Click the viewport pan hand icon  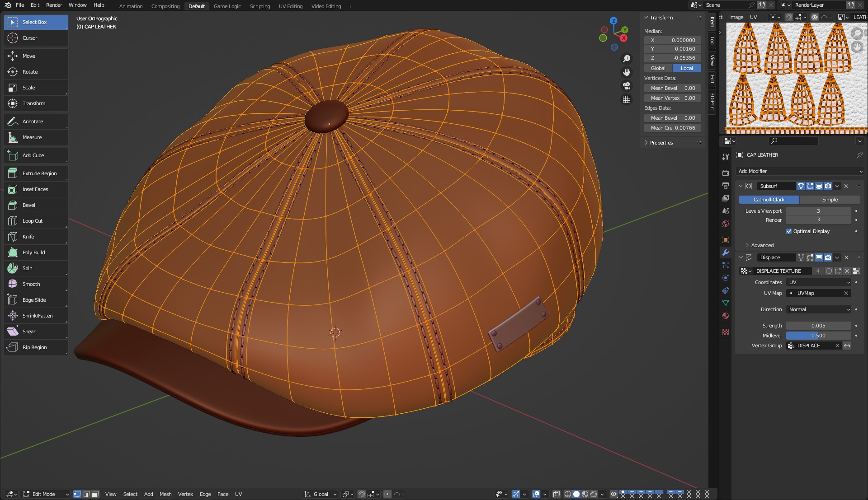pyautogui.click(x=627, y=72)
